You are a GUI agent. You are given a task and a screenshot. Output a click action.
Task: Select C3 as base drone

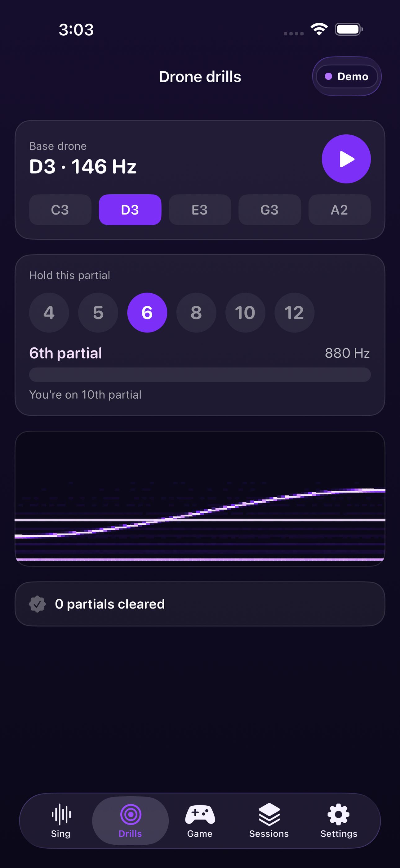point(60,210)
